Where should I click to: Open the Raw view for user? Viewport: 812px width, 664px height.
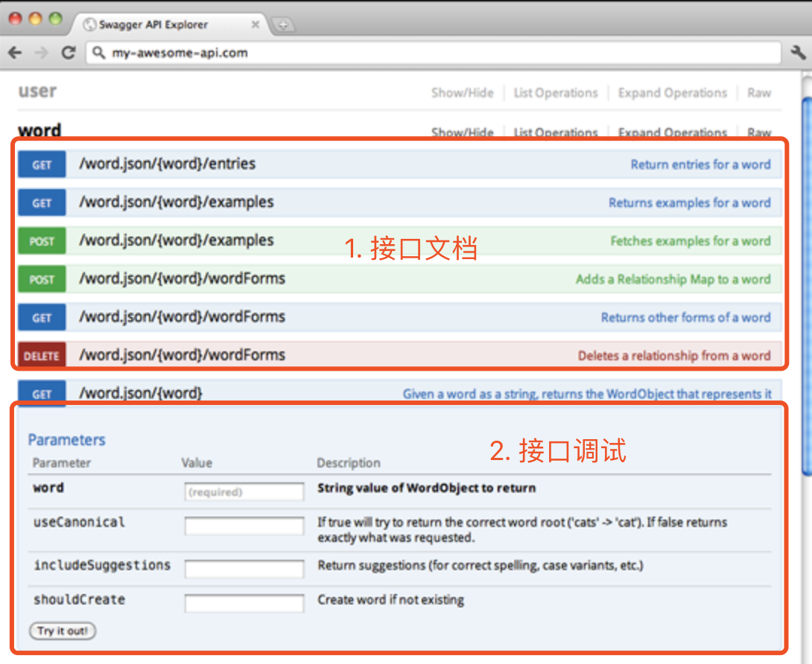pos(759,93)
